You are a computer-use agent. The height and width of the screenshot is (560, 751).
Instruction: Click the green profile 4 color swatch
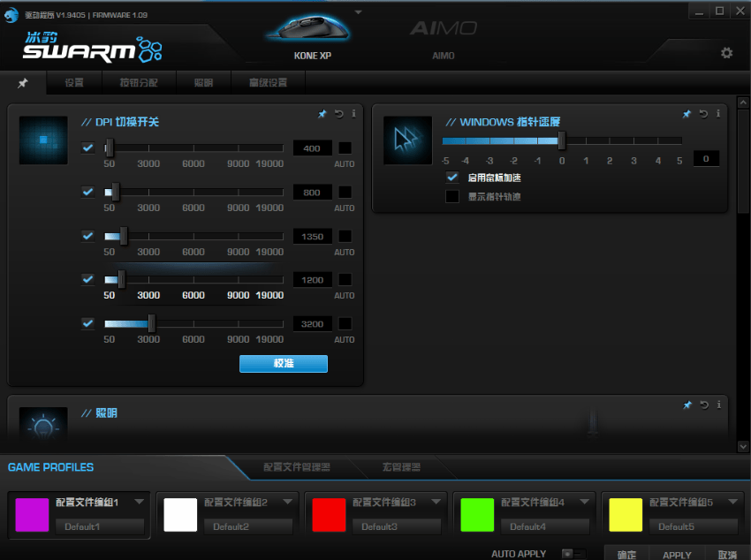click(x=477, y=515)
